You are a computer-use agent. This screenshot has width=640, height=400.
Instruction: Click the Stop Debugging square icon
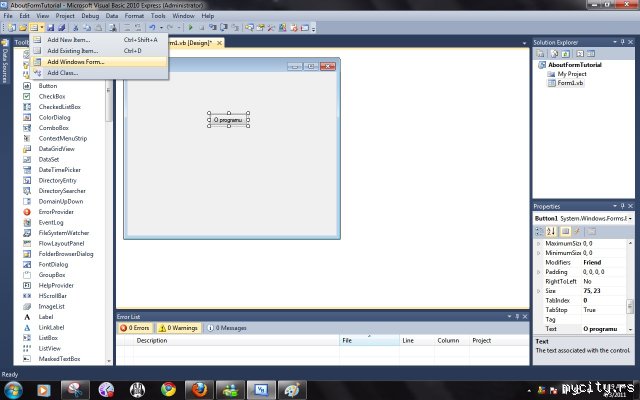coord(202,28)
